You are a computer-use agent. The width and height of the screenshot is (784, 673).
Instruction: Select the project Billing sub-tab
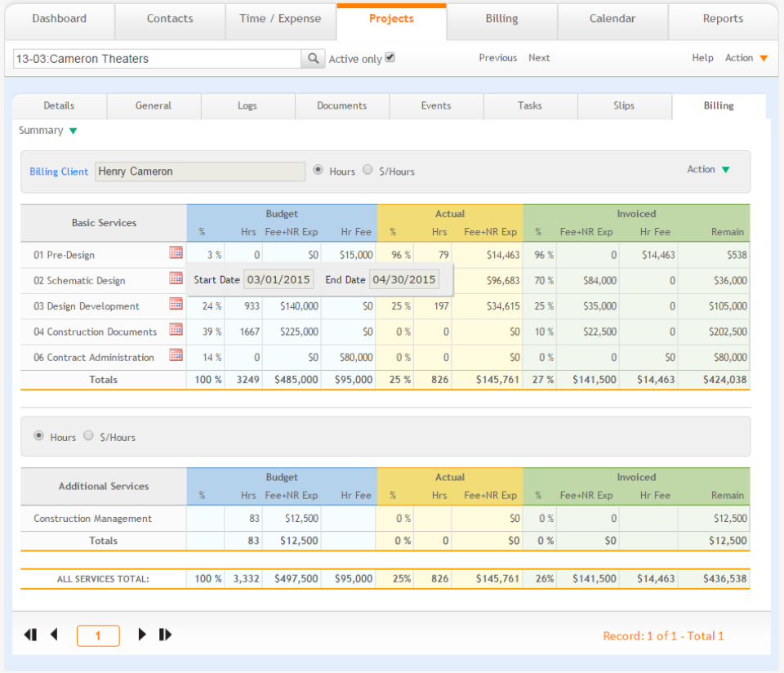tap(719, 106)
